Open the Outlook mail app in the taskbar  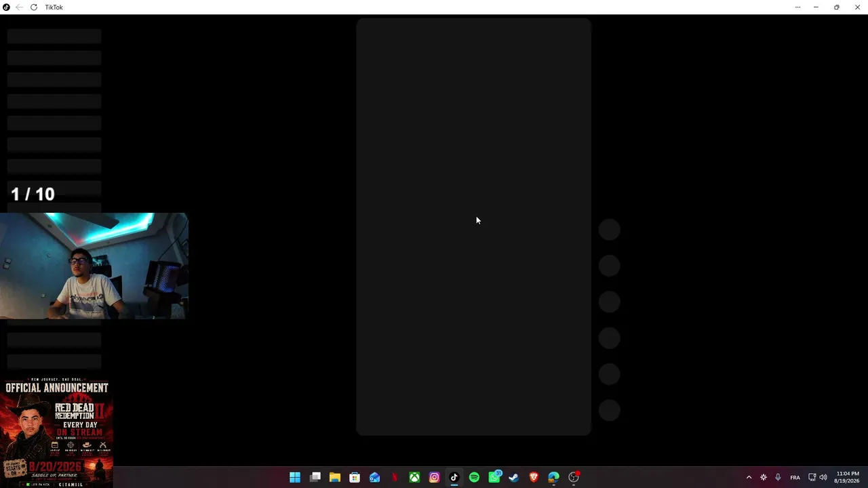(374, 477)
